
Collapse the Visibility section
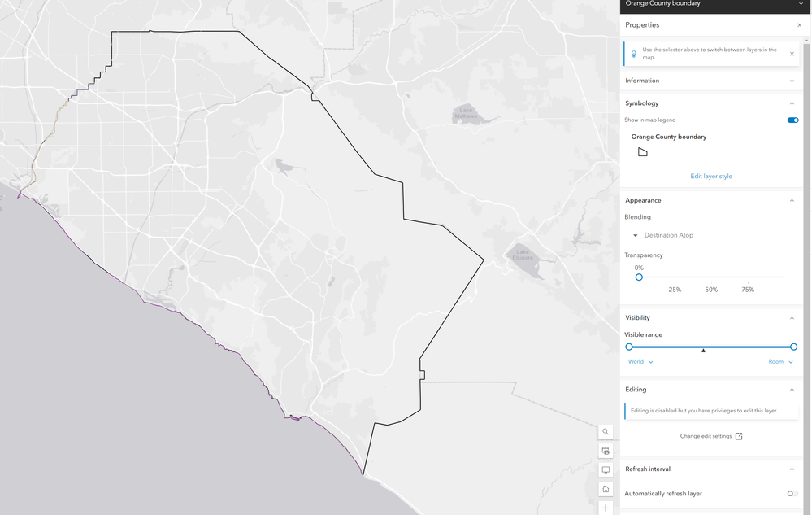(792, 318)
